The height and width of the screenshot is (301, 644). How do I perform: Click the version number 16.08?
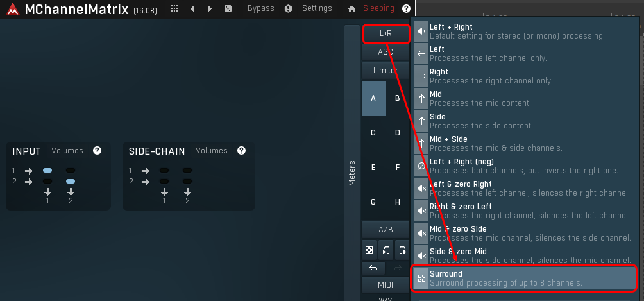pyautogui.click(x=145, y=11)
